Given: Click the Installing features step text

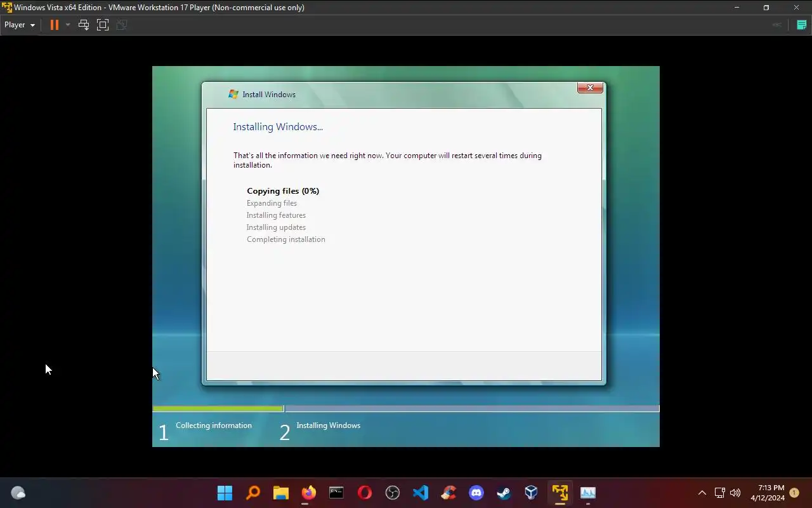Looking at the screenshot, I should click(276, 215).
